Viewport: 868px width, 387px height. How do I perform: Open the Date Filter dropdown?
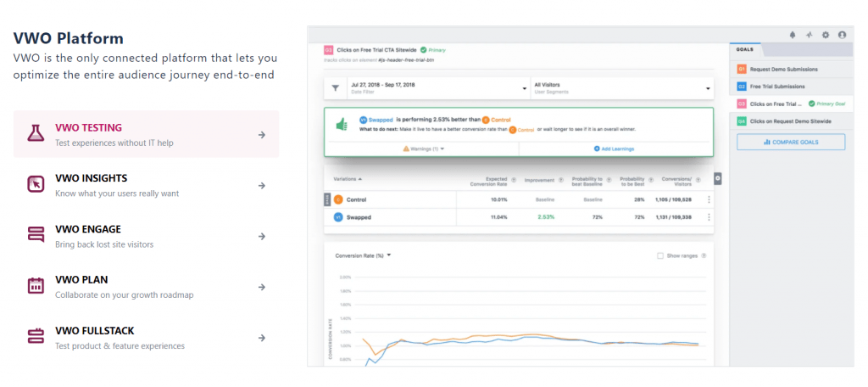pos(437,87)
